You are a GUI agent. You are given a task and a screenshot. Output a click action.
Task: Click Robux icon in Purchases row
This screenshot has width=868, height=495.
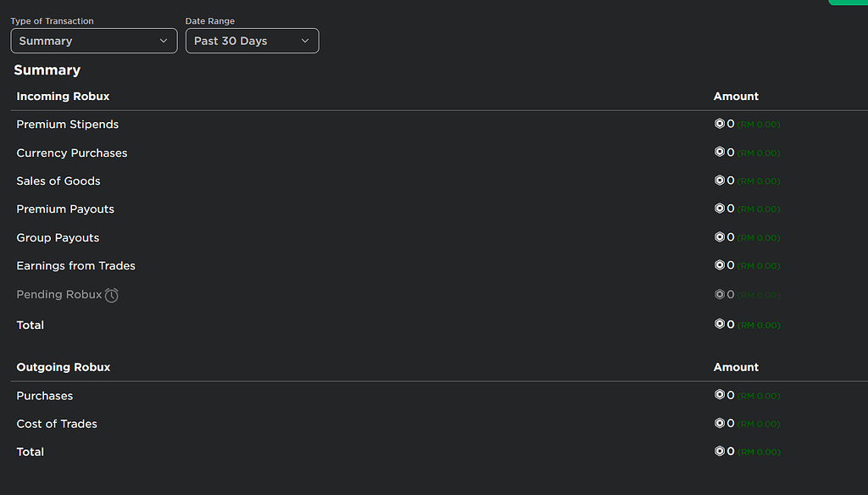[719, 395]
